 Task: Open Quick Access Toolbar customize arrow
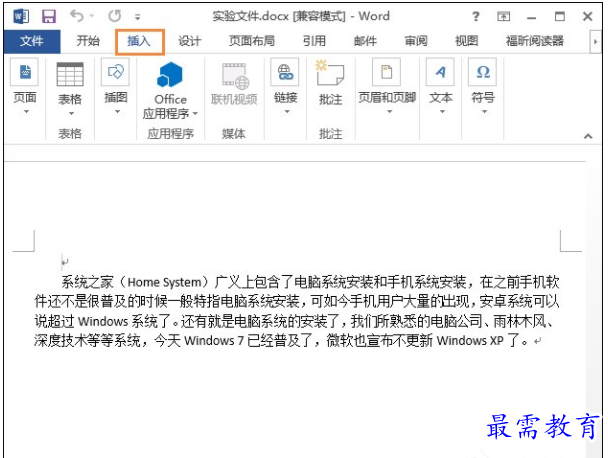[x=138, y=17]
